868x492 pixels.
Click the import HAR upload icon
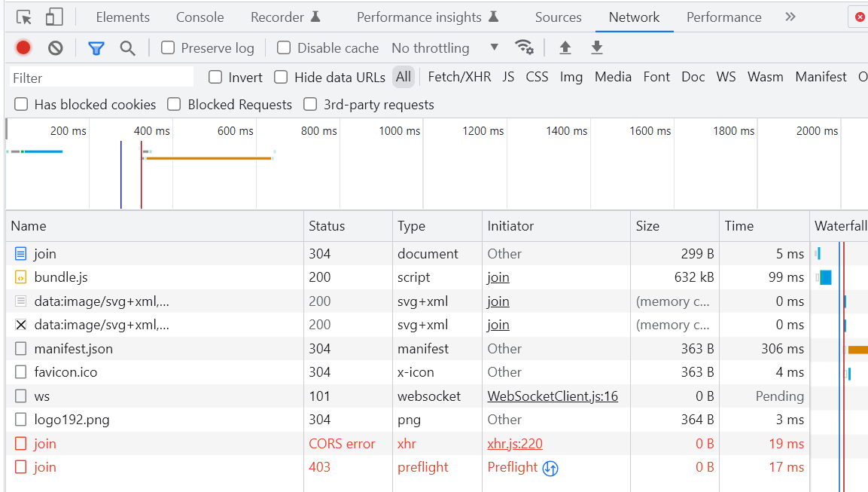coord(565,48)
